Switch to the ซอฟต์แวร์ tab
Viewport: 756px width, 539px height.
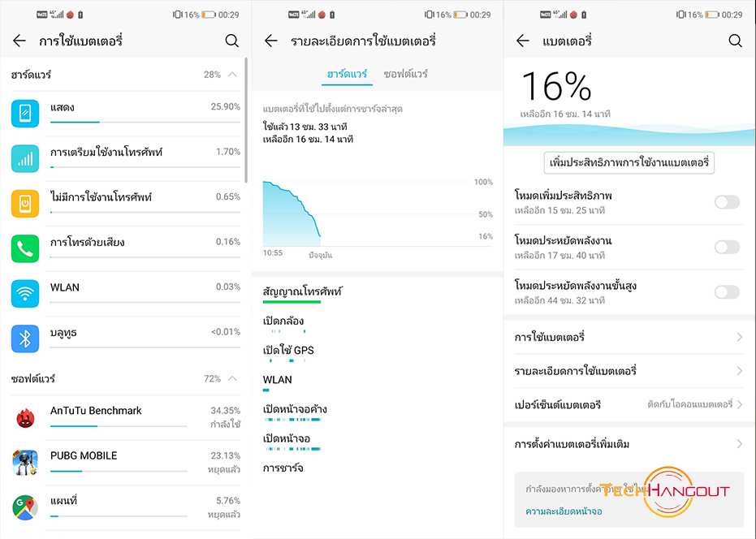406,74
